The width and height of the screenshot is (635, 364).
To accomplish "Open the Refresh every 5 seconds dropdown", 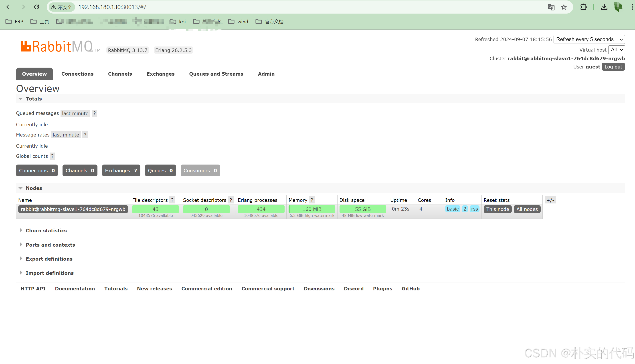I will 589,40.
